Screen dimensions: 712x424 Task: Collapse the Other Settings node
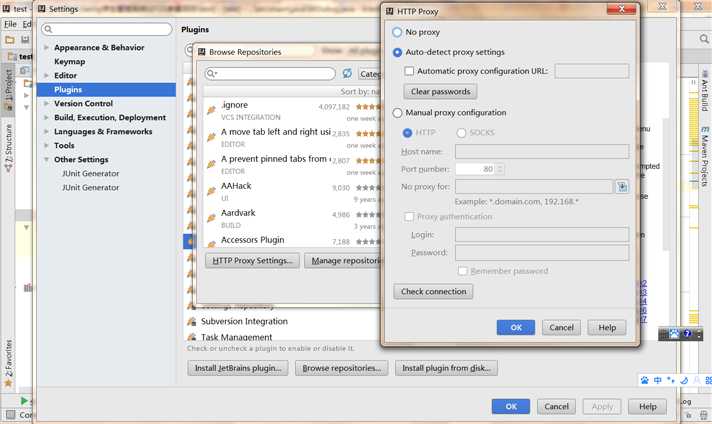[46, 160]
